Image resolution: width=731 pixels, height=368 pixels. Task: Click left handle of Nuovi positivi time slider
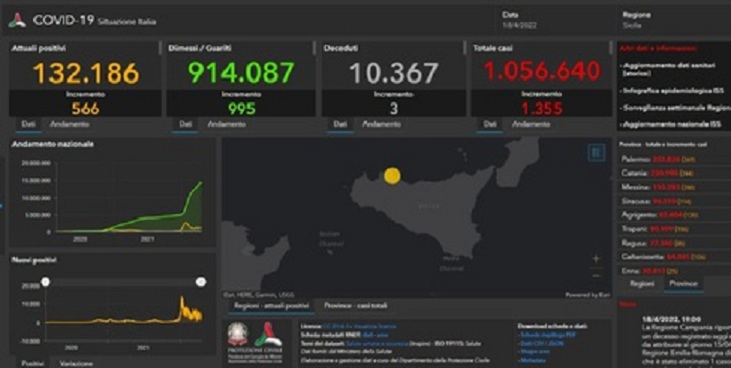click(x=45, y=282)
